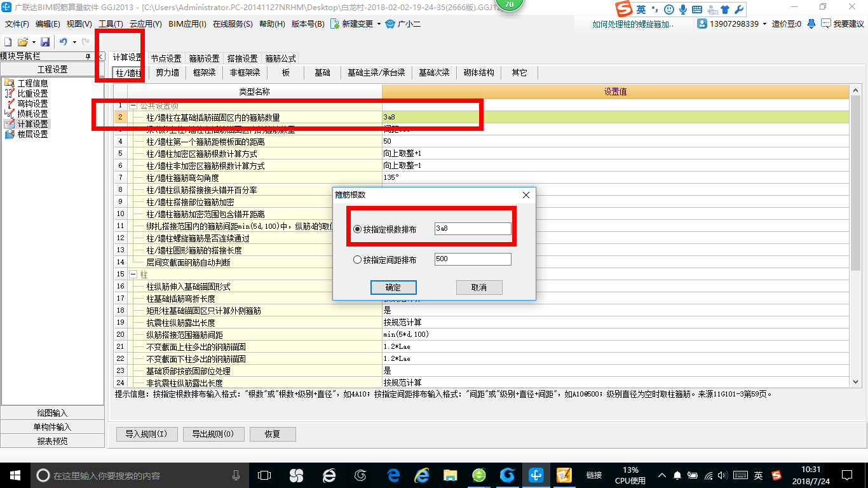The width and height of the screenshot is (868, 488).
Task: Click the spacing input field containing 500
Action: point(473,259)
